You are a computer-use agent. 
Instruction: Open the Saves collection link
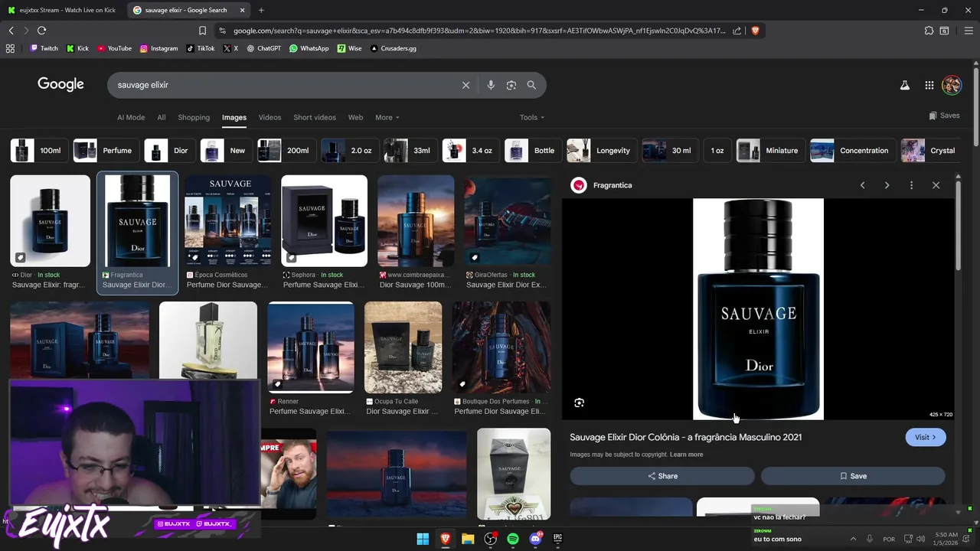point(944,116)
